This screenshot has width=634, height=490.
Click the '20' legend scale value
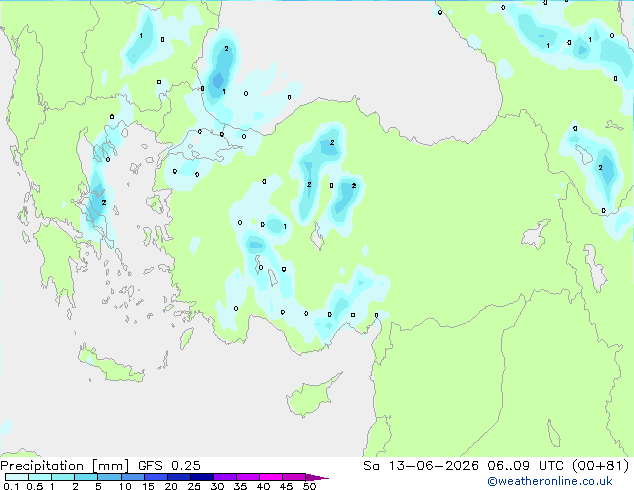point(171,486)
